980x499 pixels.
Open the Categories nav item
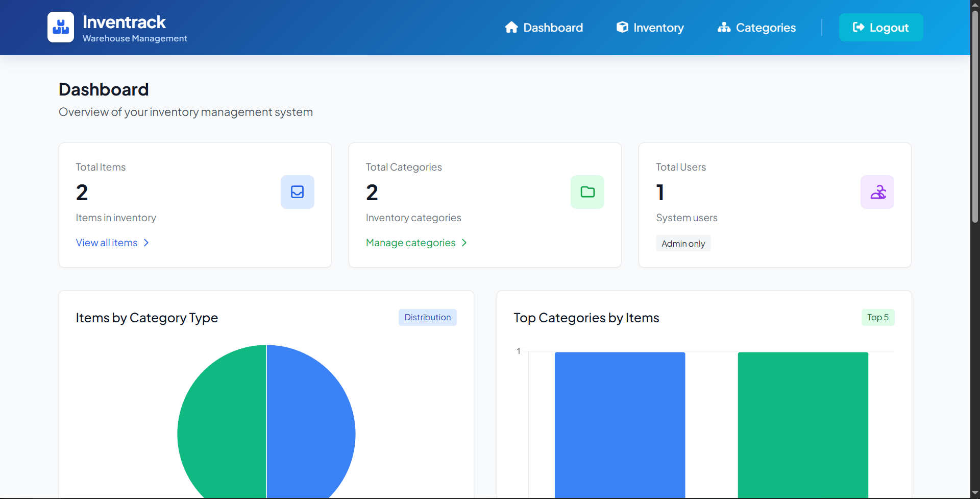click(x=756, y=28)
